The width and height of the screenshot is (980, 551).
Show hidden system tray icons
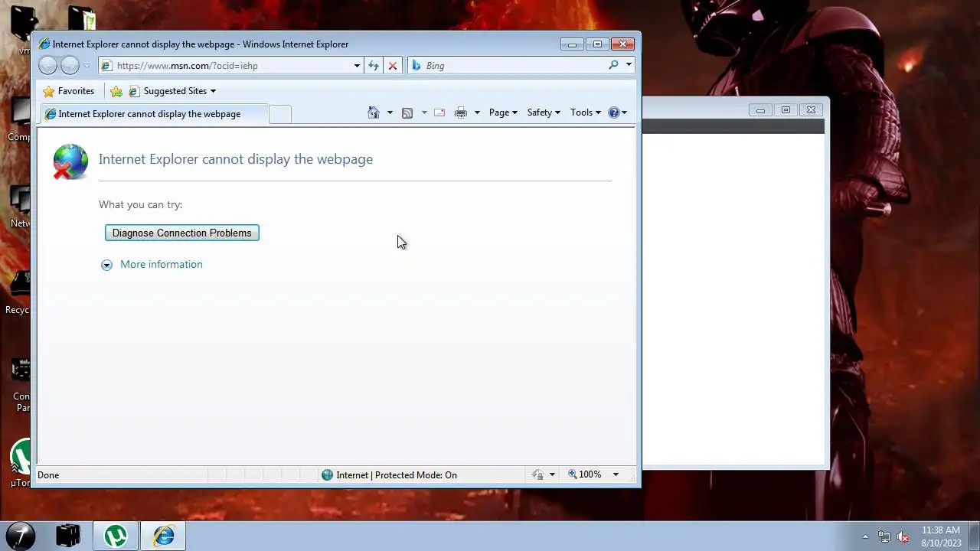point(865,536)
